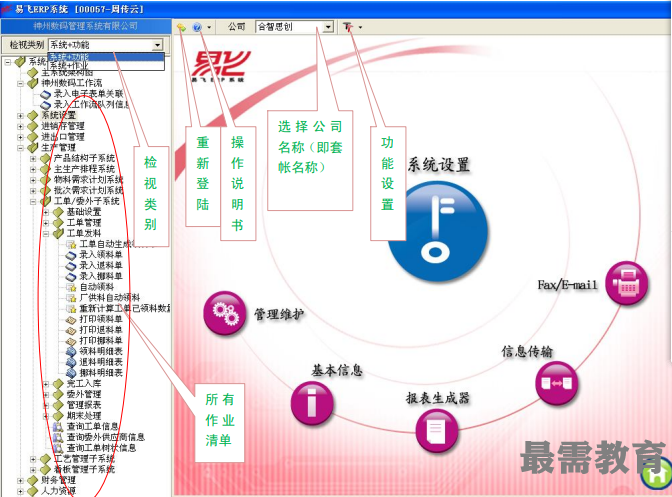Open the 信息传输 transfer icon
672x497 pixels.
point(557,383)
